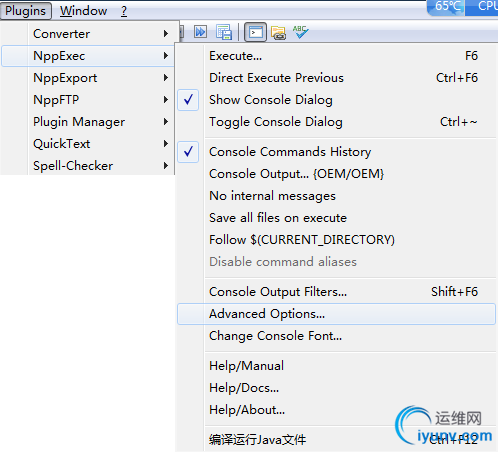Toggle the NppExec console toolbar icon
This screenshot has height=452, width=498.
(x=255, y=32)
